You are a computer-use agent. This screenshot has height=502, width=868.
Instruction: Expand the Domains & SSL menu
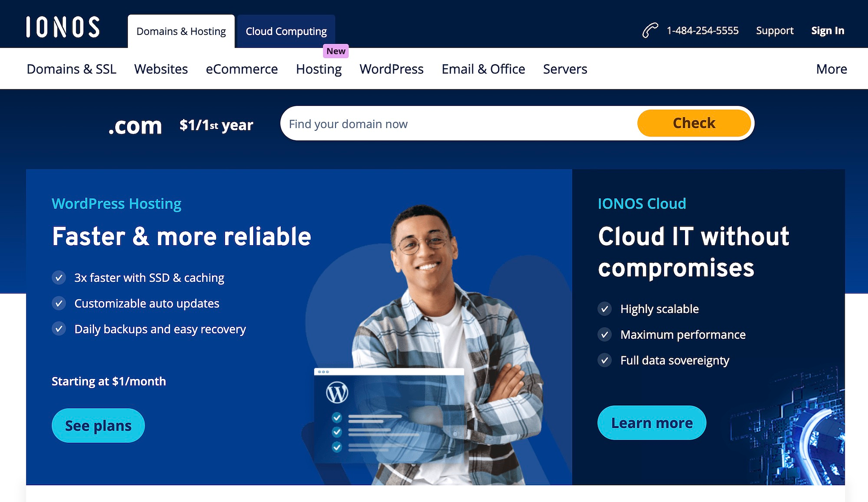pos(72,68)
